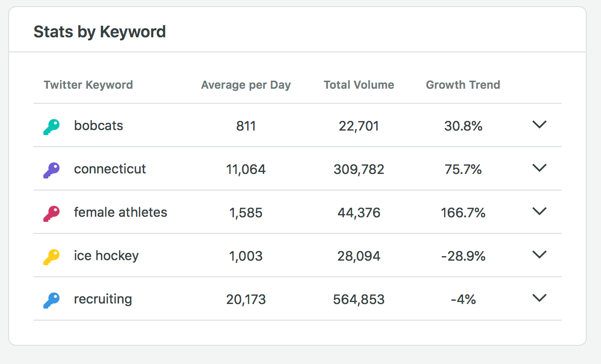Sort by the Twitter Keyword column header
Image resolution: width=601 pixels, height=364 pixels.
point(88,85)
